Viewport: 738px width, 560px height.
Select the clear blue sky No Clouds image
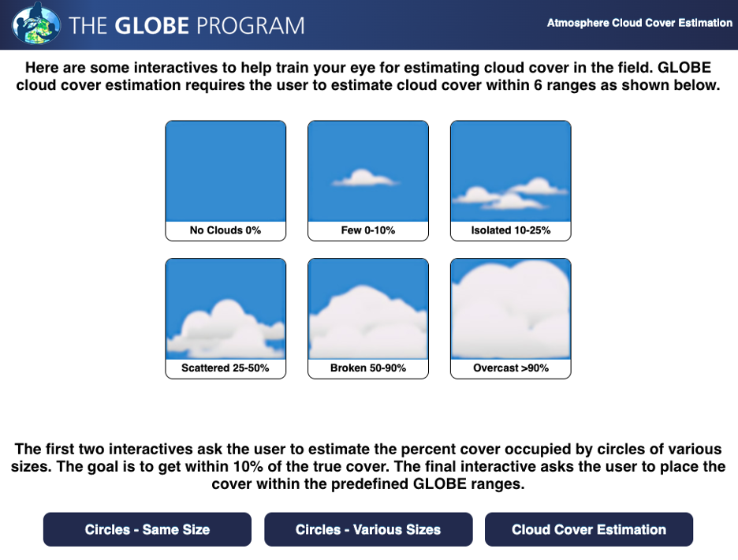(225, 171)
